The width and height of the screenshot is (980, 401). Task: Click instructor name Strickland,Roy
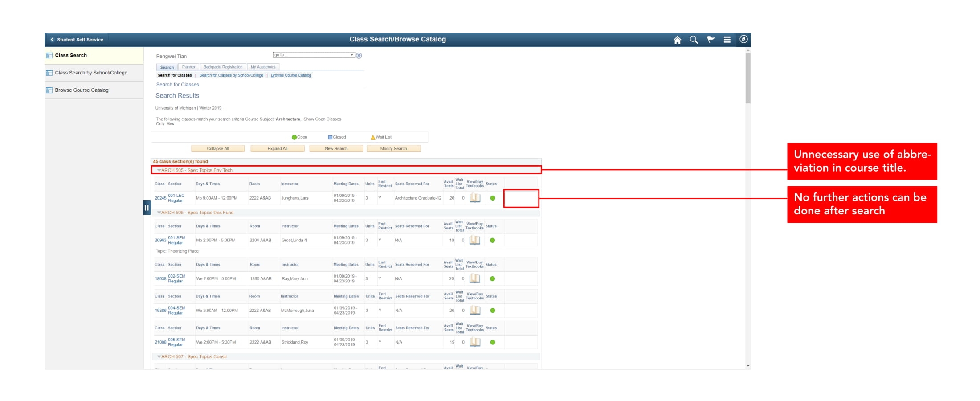(295, 343)
